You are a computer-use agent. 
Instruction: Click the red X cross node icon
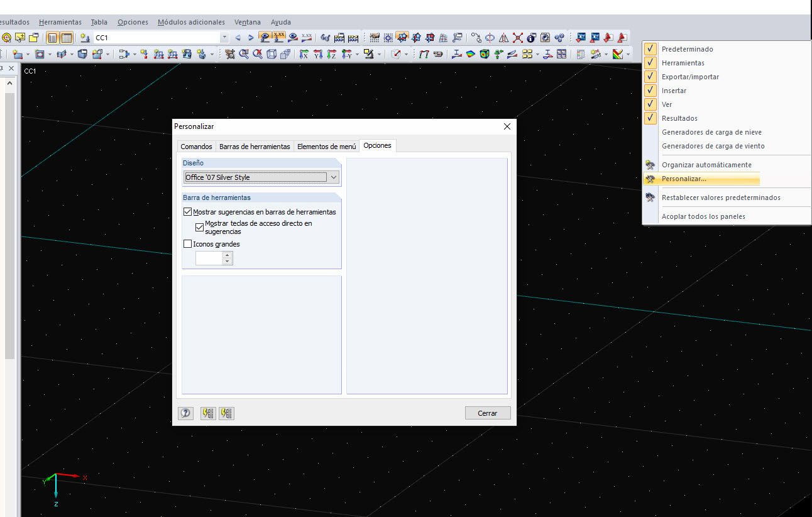pyautogui.click(x=517, y=38)
